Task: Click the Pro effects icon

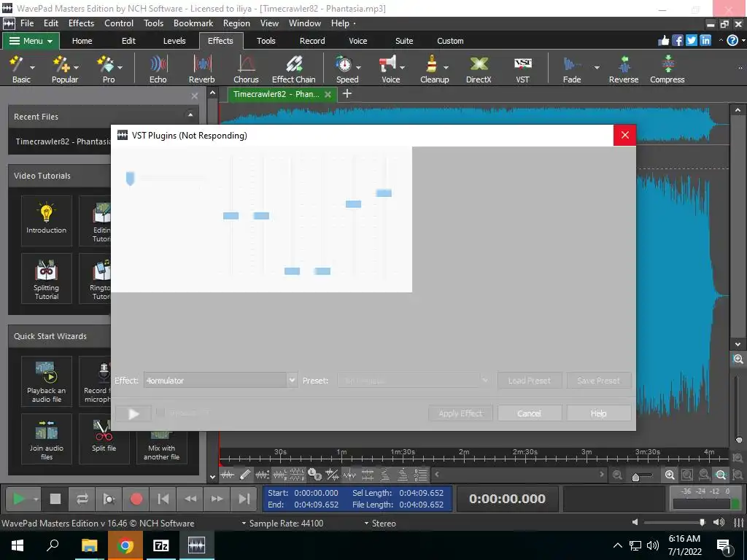Action: (x=105, y=64)
